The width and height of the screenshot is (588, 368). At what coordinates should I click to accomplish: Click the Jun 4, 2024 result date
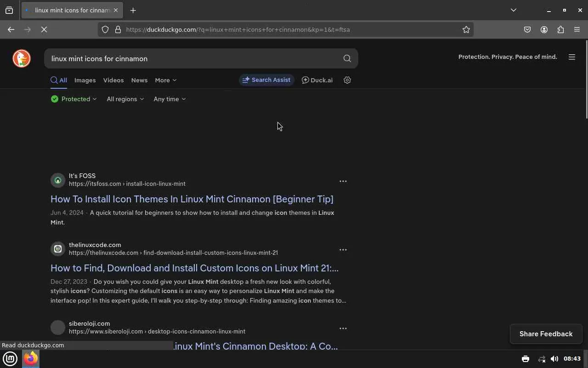pos(67,213)
